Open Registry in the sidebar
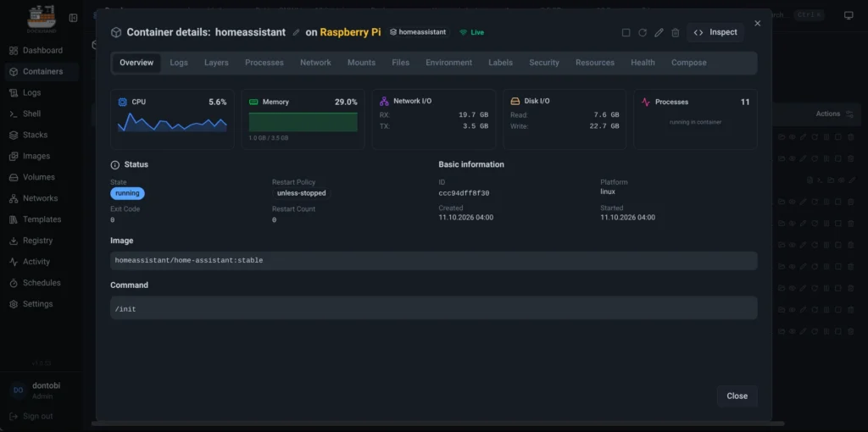 pos(41,241)
